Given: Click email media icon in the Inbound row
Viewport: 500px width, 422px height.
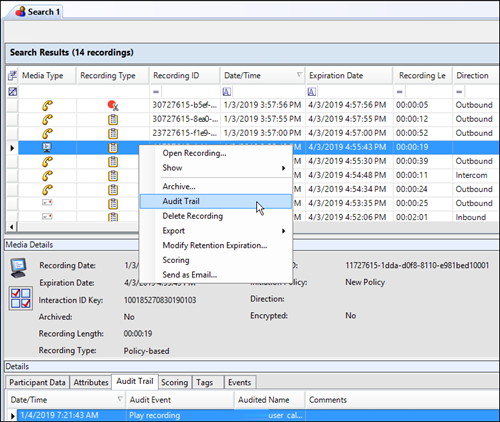Looking at the screenshot, I should [47, 216].
